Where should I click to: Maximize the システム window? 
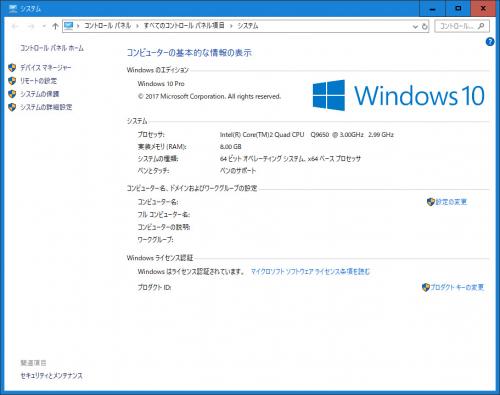click(458, 8)
